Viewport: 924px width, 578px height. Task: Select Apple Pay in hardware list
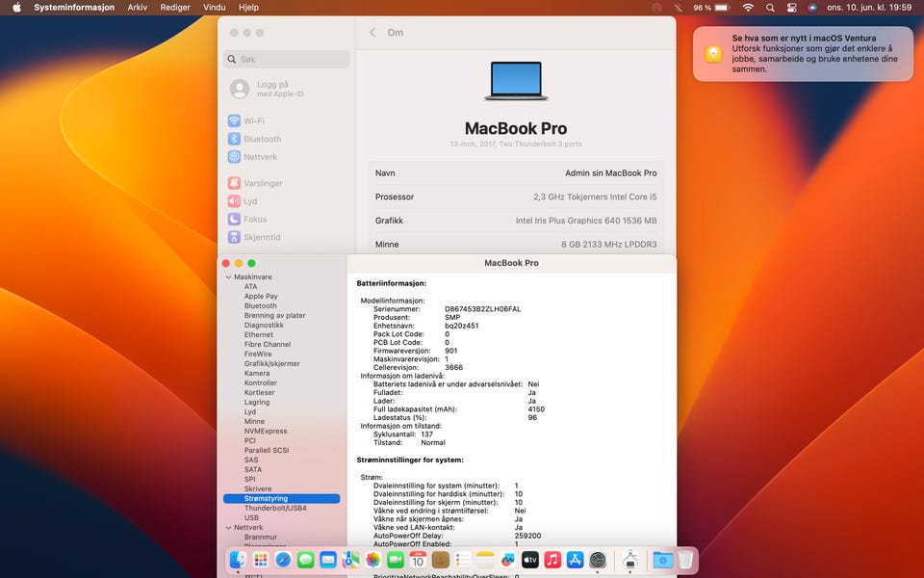261,296
